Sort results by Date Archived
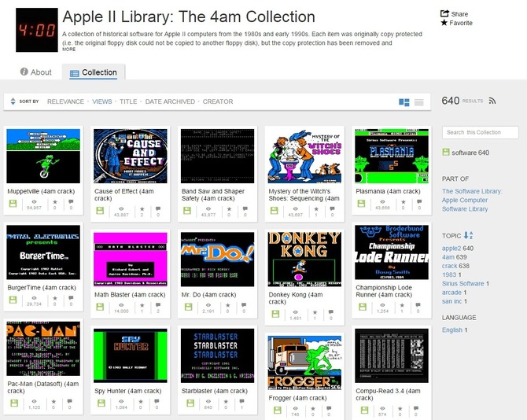The width and height of the screenshot is (527, 420). coord(170,101)
